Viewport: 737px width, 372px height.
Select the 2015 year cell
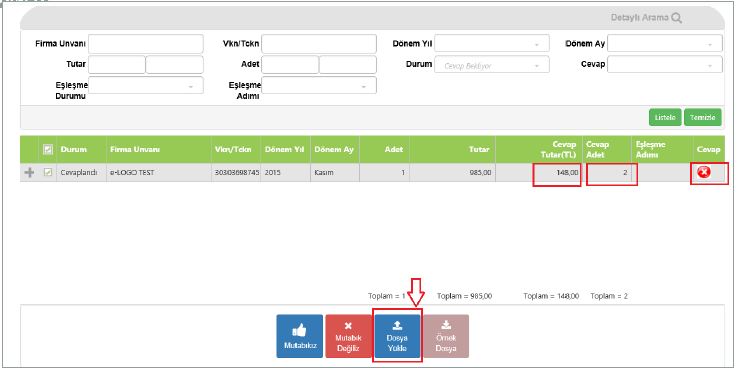pos(286,173)
